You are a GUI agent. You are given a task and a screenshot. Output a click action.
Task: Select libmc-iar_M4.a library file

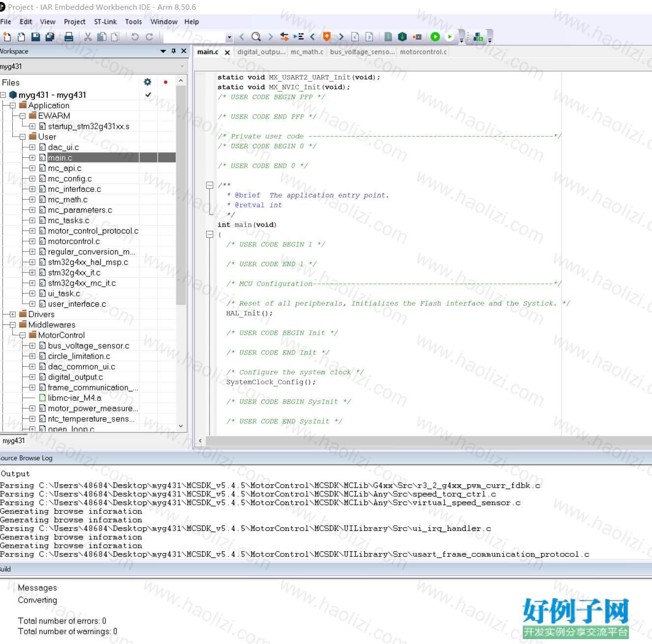click(x=75, y=398)
